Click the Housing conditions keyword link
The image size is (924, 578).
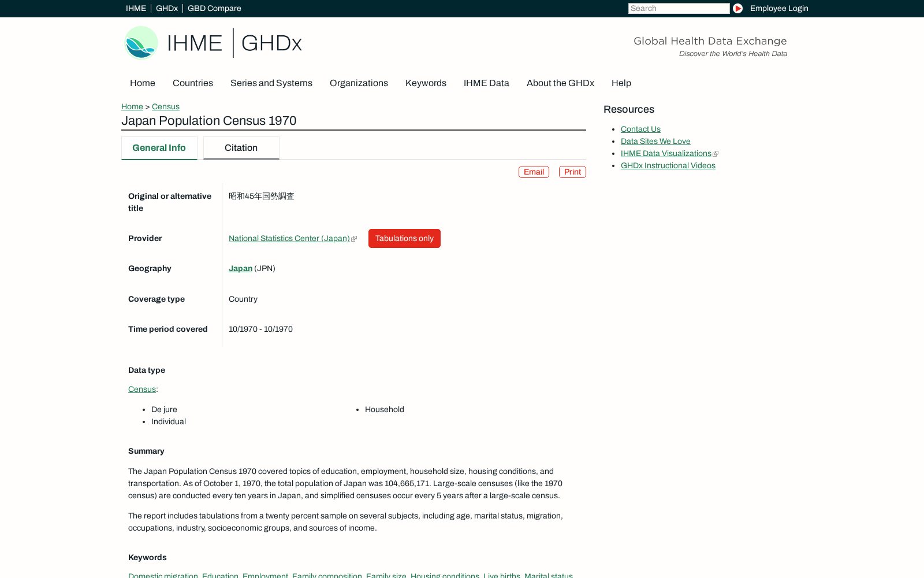(445, 575)
